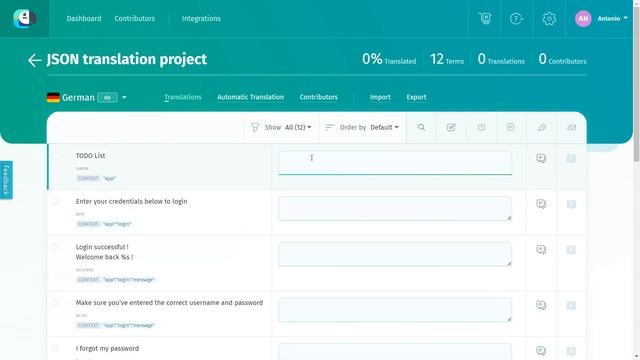Check the checkbox for Enter your credentials term
Viewport: 640px width, 360px height.
coord(55,202)
